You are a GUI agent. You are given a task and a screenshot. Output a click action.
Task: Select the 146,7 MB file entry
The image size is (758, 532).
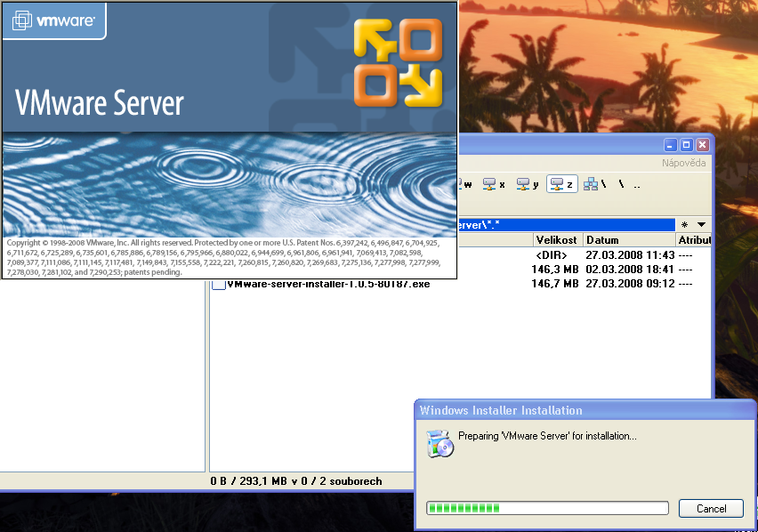[555, 284]
